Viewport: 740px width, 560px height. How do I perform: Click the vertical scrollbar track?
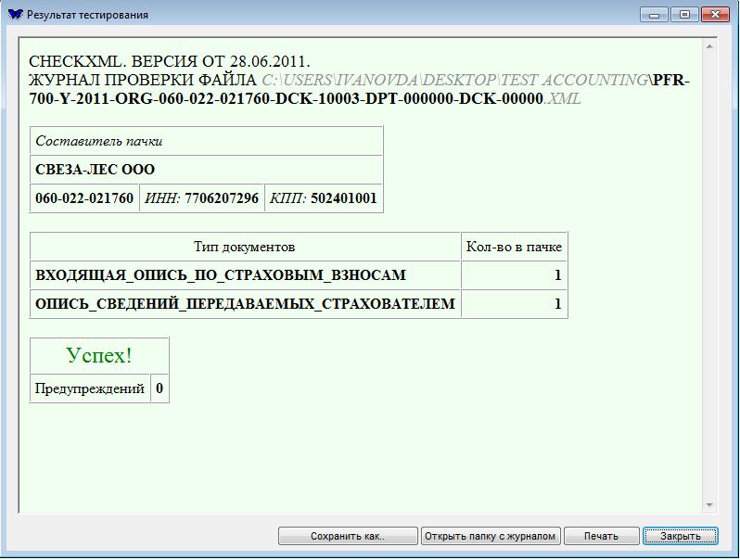pyautogui.click(x=711, y=278)
